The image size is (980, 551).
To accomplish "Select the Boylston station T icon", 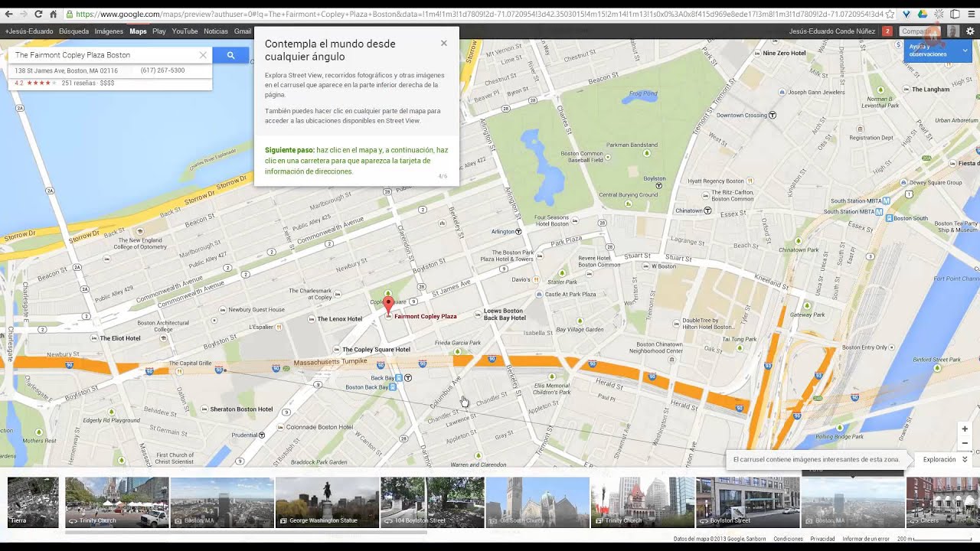I will click(x=658, y=185).
